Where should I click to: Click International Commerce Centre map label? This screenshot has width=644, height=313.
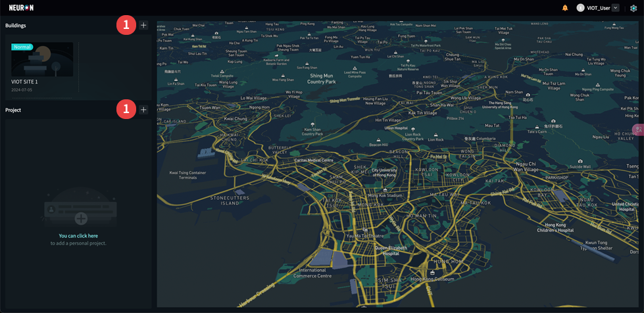point(312,273)
